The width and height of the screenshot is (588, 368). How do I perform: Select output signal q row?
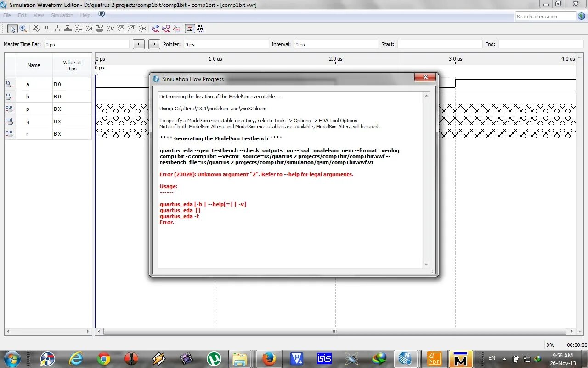click(48, 121)
